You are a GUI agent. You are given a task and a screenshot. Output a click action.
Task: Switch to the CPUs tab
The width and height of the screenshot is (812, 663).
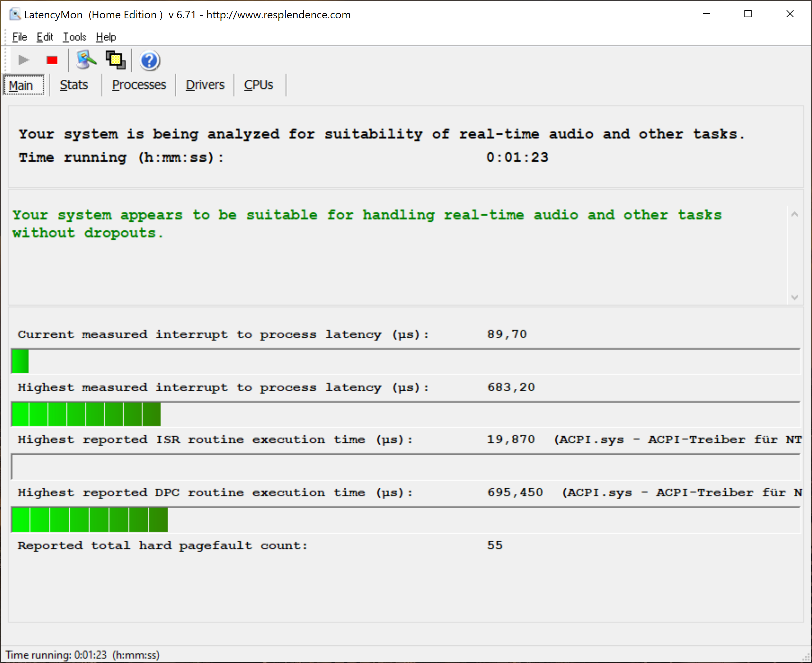coord(258,85)
